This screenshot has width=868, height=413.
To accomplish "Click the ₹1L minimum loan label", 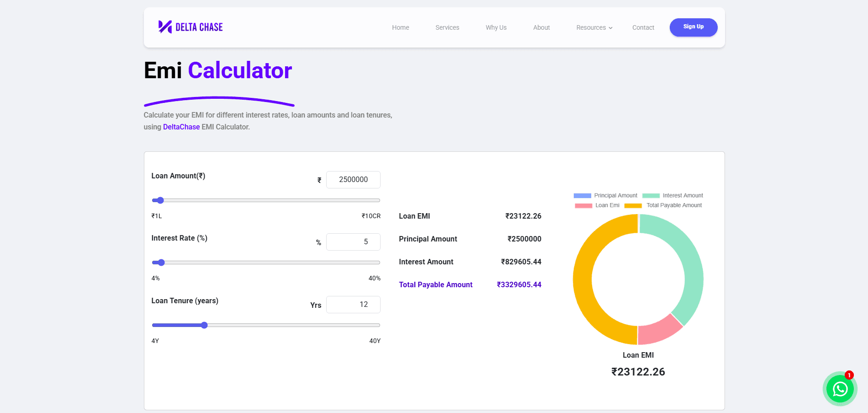I will pos(157,216).
